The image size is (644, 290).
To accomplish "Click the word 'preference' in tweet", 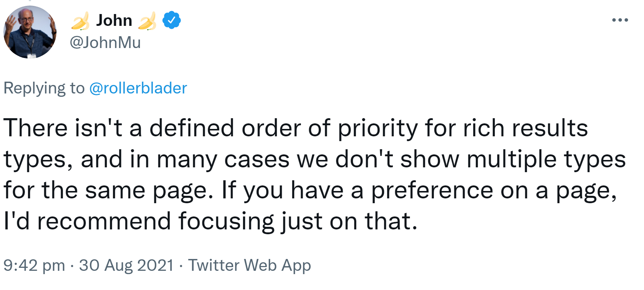I will 432,190.
